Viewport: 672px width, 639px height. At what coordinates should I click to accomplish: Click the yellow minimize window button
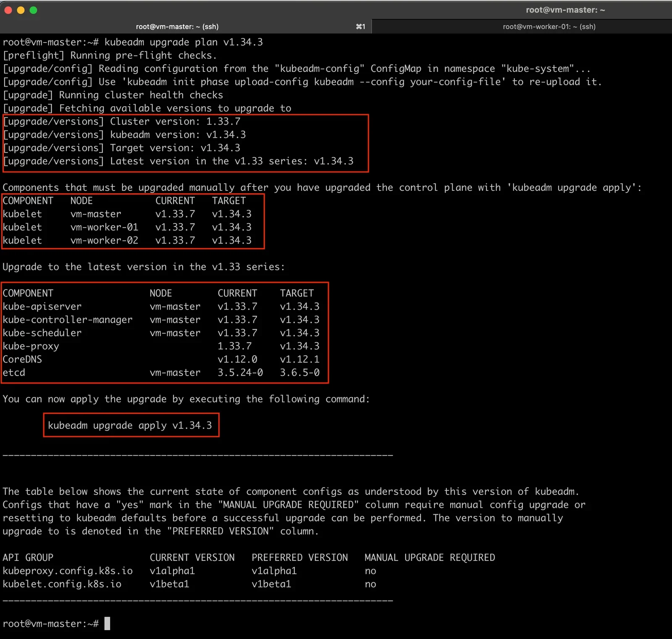21,10
